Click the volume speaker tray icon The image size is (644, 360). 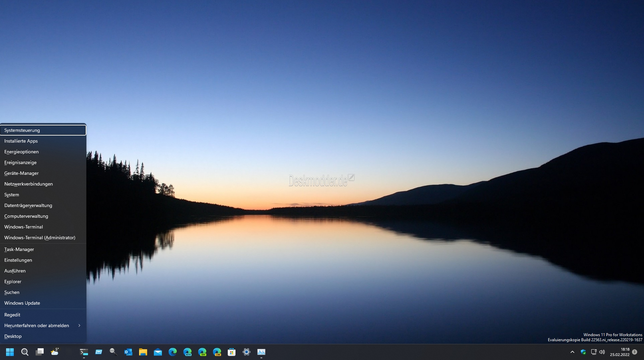[x=602, y=352]
